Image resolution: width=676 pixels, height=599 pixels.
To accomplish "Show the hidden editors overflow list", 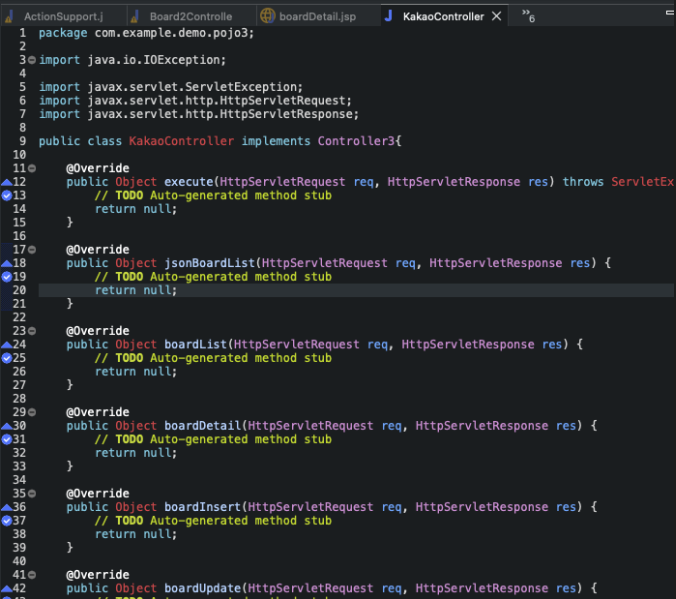I will coord(528,16).
